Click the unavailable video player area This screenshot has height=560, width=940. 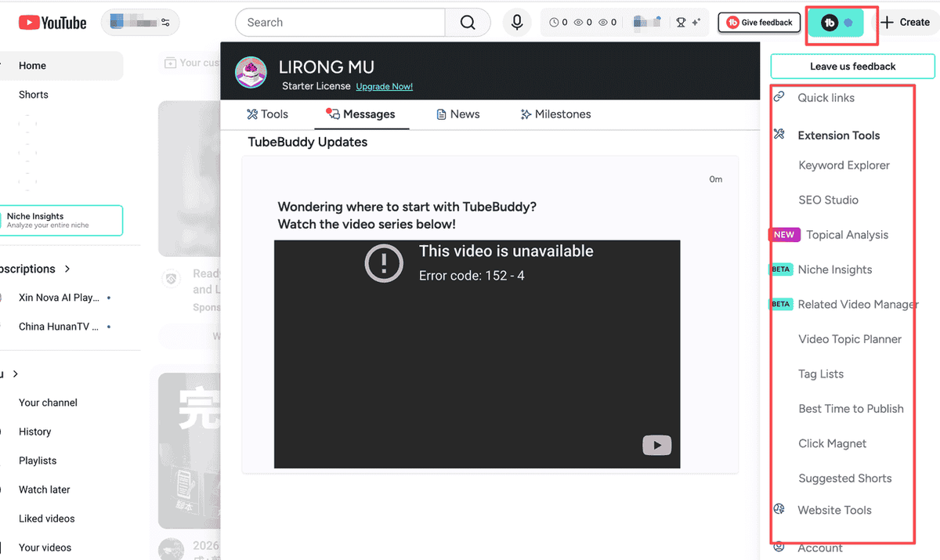tap(477, 354)
